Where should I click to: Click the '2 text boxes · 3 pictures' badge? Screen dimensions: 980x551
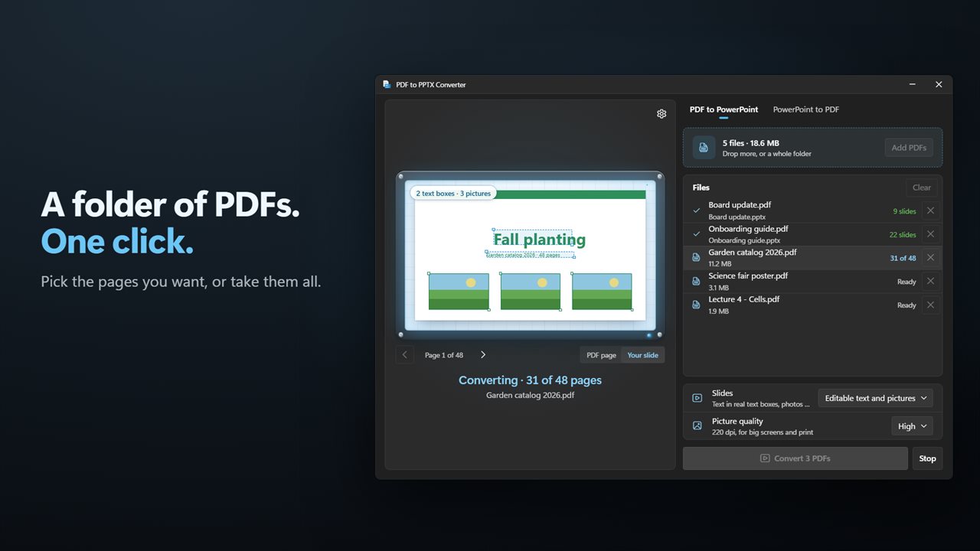[453, 194]
